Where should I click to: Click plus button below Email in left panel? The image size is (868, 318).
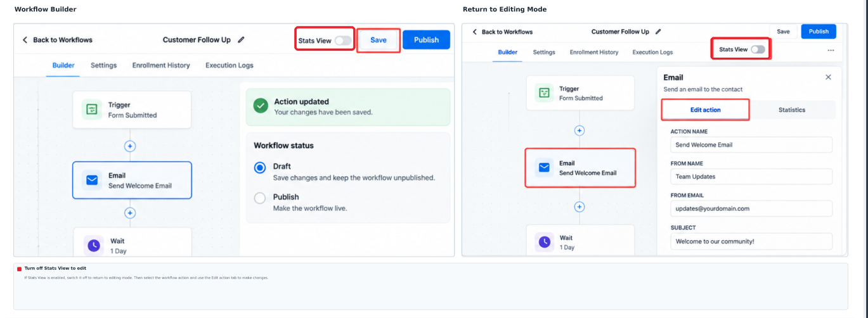[x=130, y=213]
